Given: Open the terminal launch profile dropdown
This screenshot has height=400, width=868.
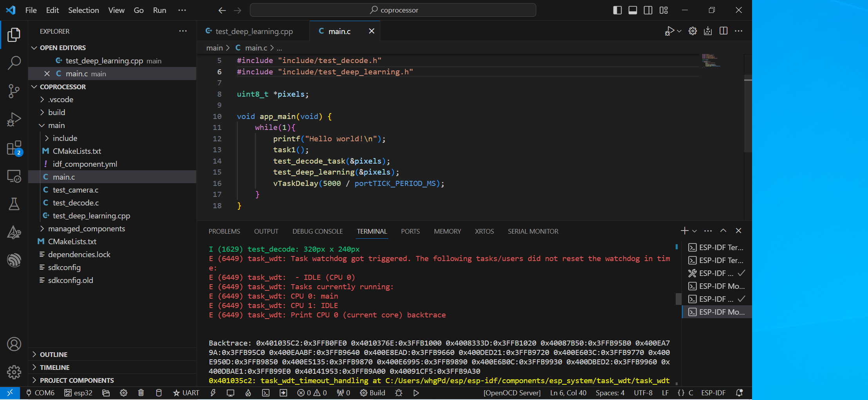Looking at the screenshot, I should 694,231.
